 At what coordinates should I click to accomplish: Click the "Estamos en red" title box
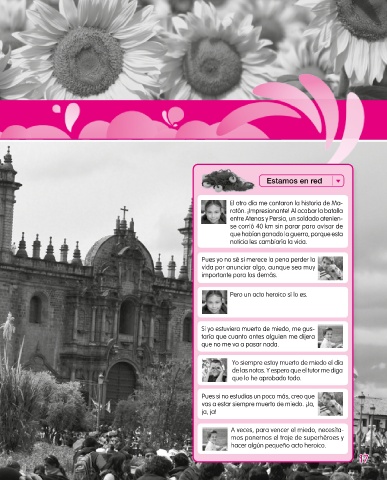pos(301,181)
